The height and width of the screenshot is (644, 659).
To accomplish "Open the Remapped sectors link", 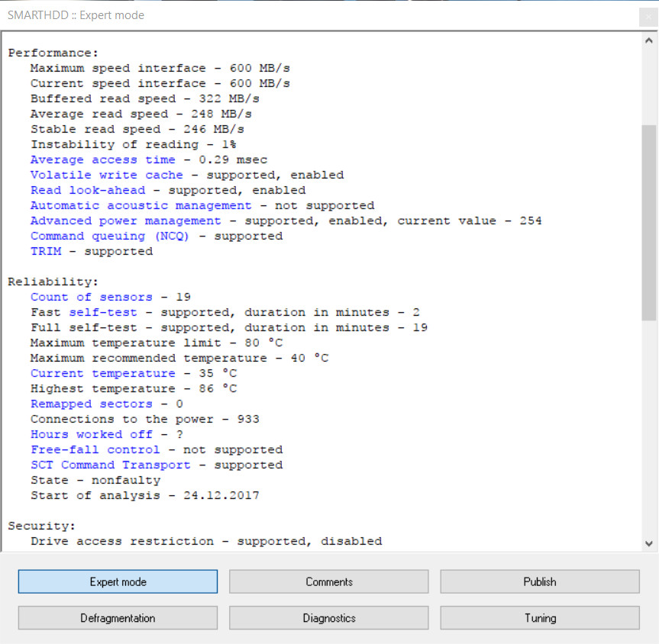I will [x=91, y=404].
